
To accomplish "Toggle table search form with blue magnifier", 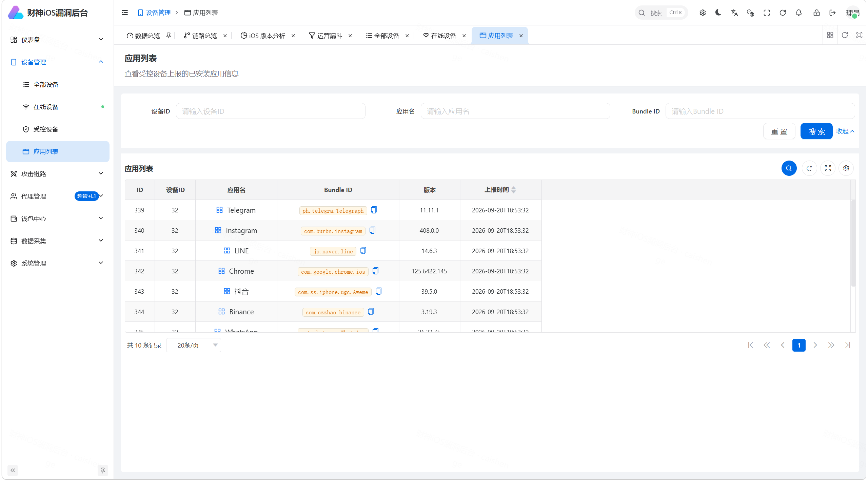I will (x=789, y=168).
